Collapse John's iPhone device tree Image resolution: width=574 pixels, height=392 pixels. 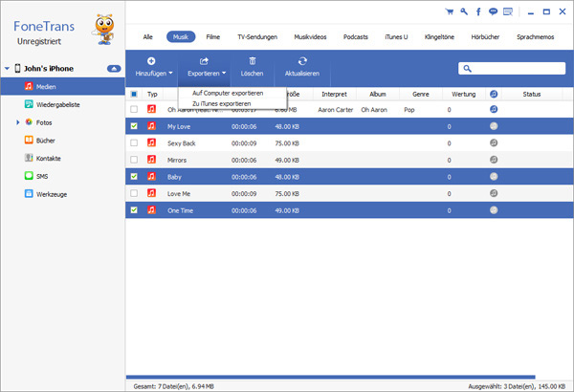[x=7, y=69]
